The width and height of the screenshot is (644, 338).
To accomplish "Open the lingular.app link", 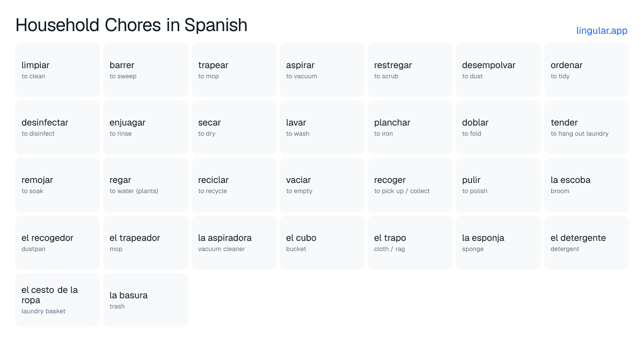I will pos(602,31).
